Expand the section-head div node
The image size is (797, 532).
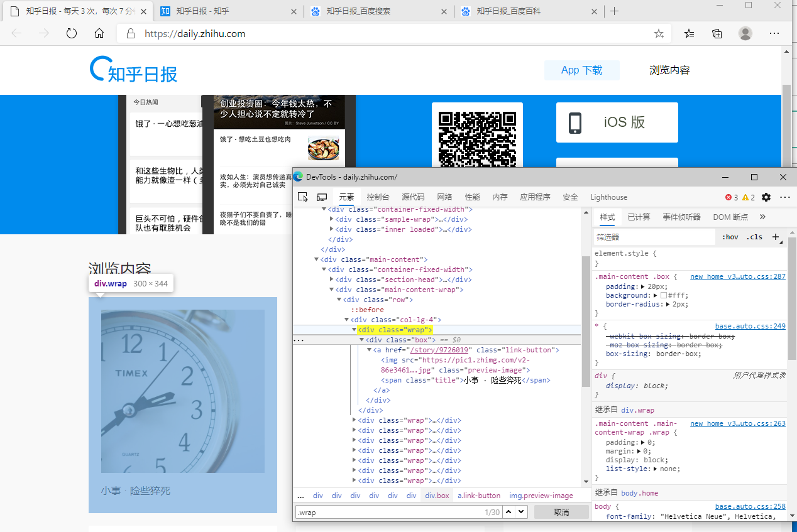click(x=332, y=279)
